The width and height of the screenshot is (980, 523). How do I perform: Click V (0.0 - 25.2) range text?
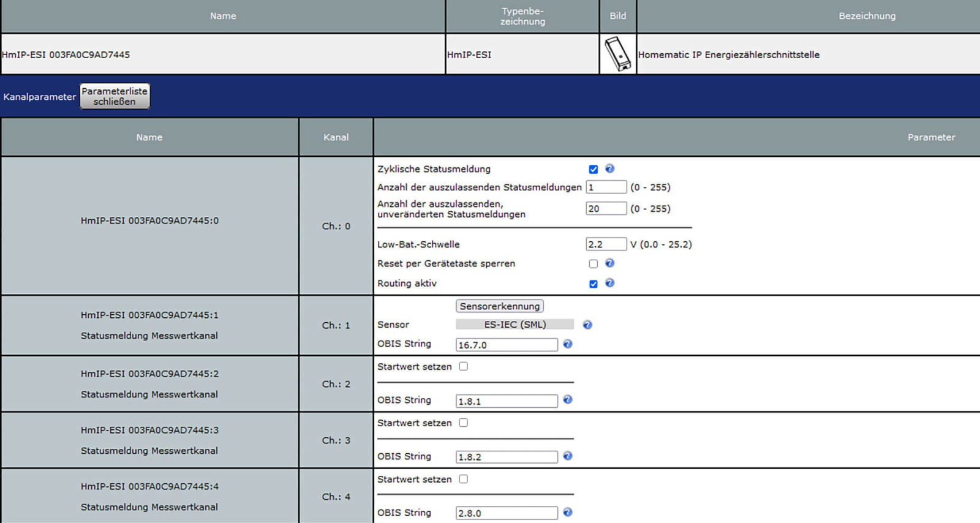[661, 244]
